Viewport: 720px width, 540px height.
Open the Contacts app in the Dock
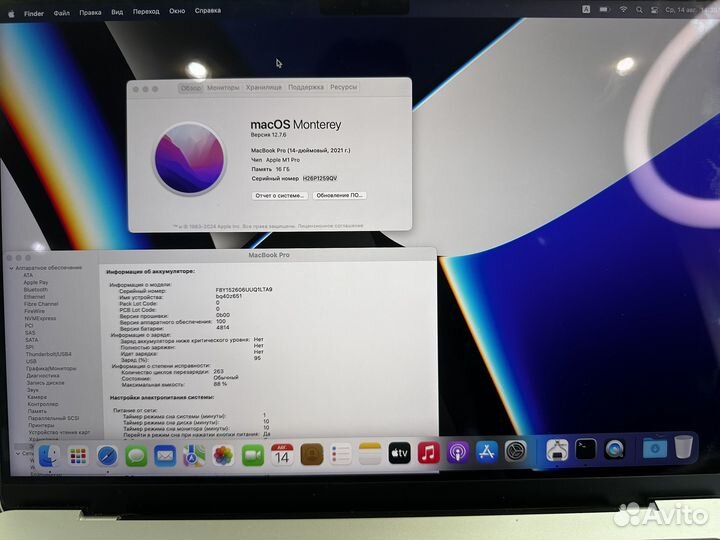[312, 455]
